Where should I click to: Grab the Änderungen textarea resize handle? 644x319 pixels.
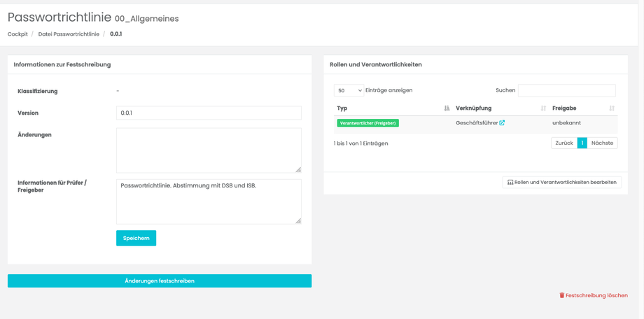298,169
